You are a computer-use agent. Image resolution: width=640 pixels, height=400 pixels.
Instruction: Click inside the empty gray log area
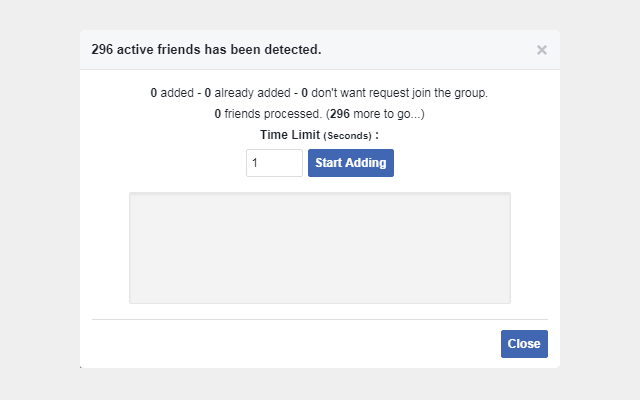(x=320, y=248)
